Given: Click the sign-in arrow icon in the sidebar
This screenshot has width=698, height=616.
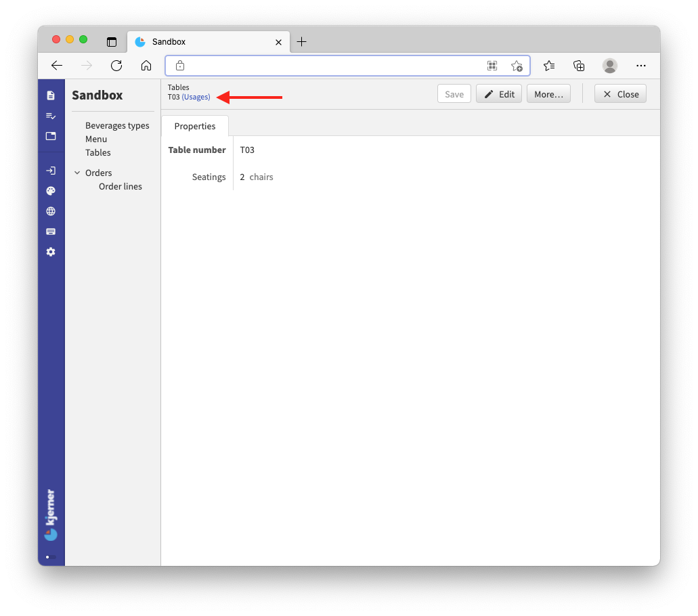Looking at the screenshot, I should [51, 171].
